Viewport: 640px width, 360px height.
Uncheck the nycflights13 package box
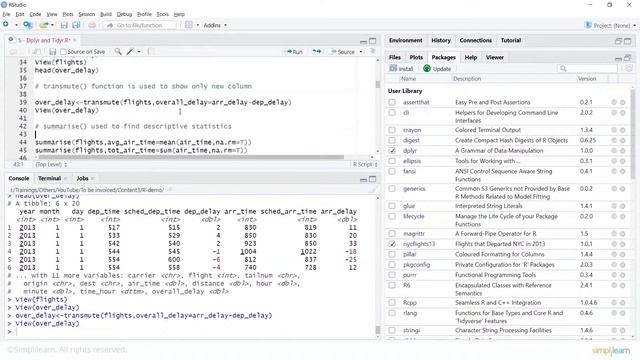click(392, 244)
